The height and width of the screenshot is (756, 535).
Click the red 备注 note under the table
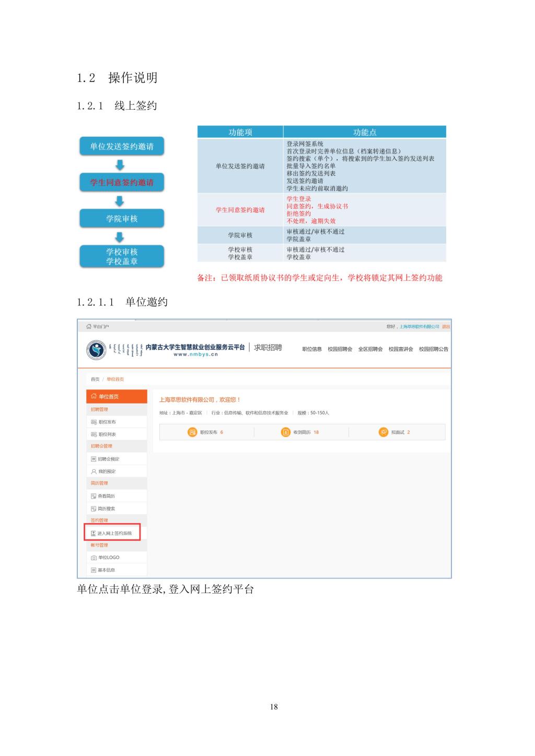[320, 278]
